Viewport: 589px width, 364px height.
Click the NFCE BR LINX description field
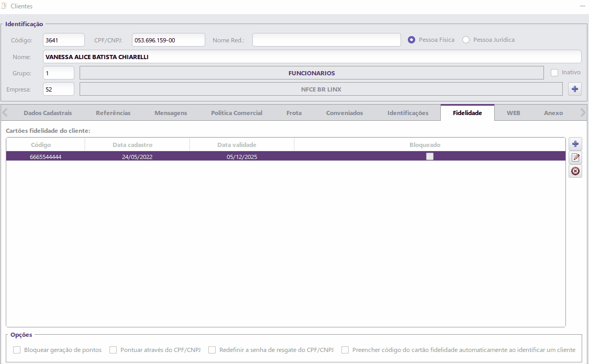tap(321, 89)
